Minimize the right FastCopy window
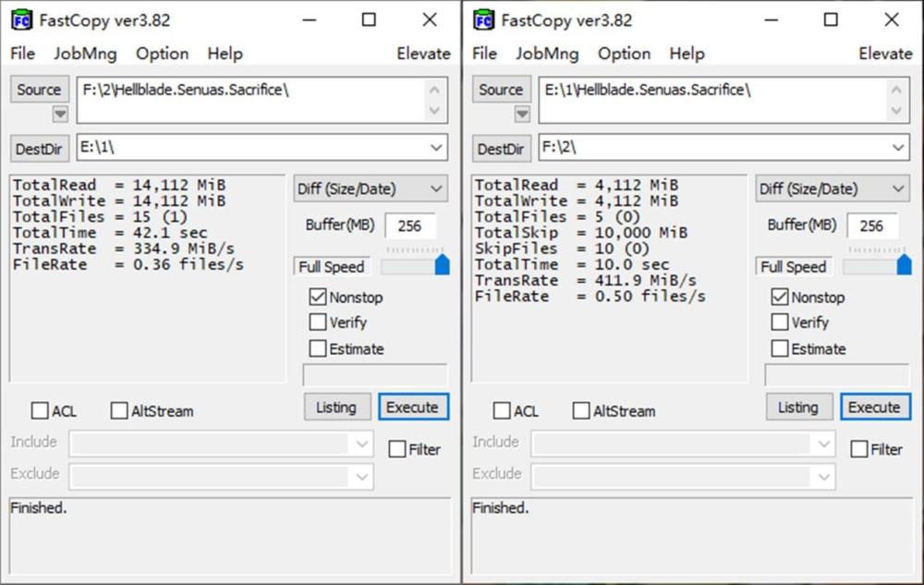924x585 pixels. [x=772, y=20]
